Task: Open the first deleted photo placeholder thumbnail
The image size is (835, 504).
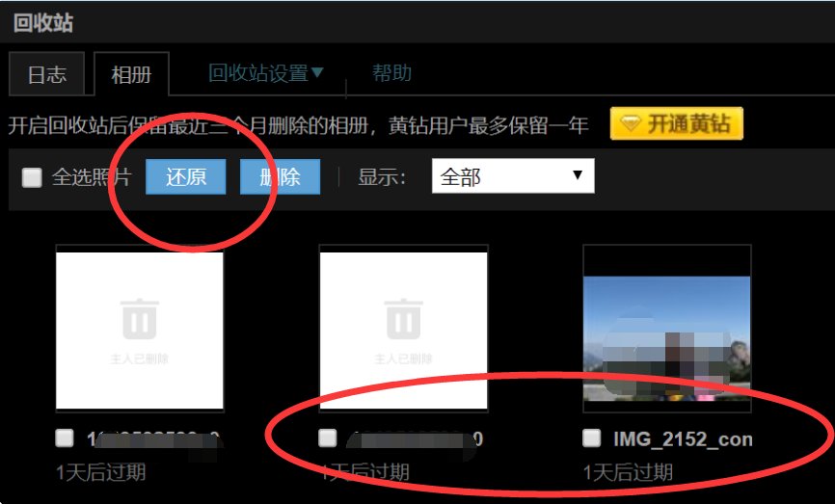Action: pos(140,329)
